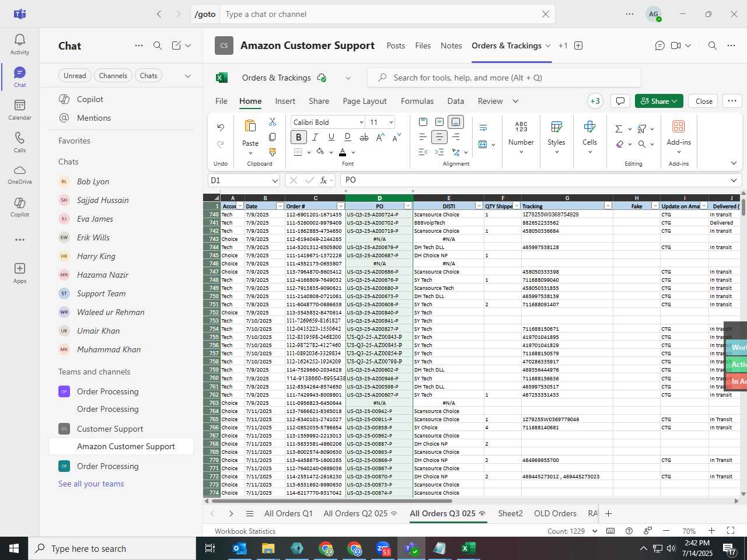
Task: Align text right
Action: [456, 137]
